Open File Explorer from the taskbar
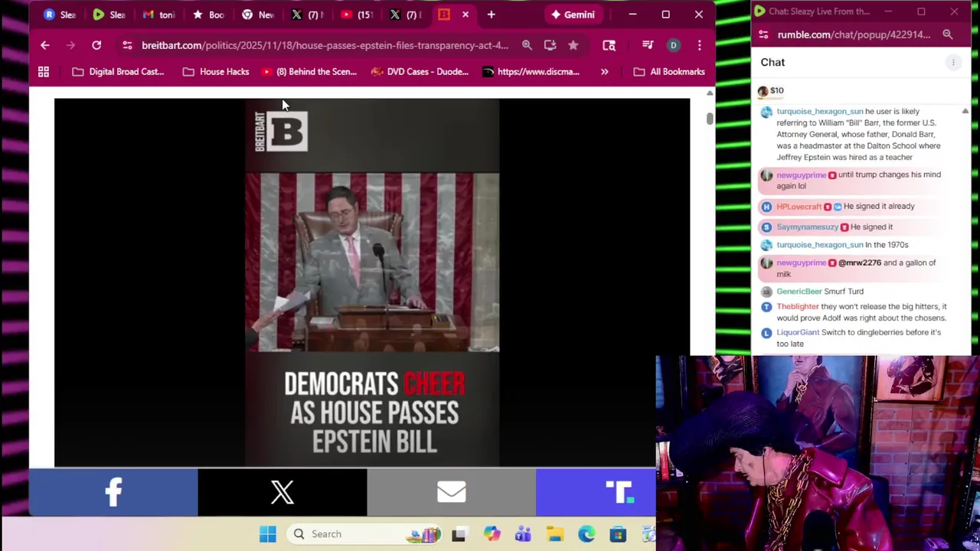Viewport: 980px width, 551px height. pyautogui.click(x=555, y=534)
